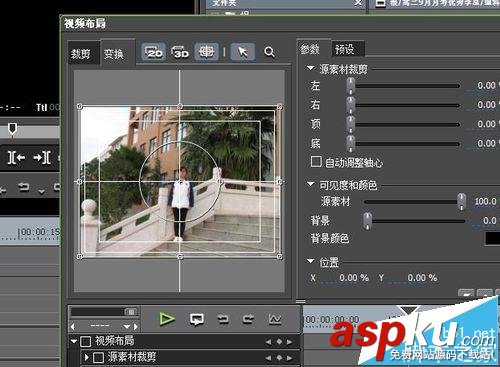The height and width of the screenshot is (367, 500).
Task: Enable 自动调整轴心 checkbox
Action: click(x=316, y=162)
